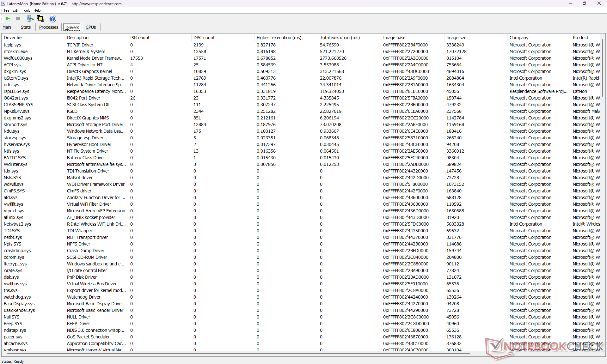The height and width of the screenshot is (364, 607).
Task: Click the gray stop monitoring icon
Action: click(18, 19)
